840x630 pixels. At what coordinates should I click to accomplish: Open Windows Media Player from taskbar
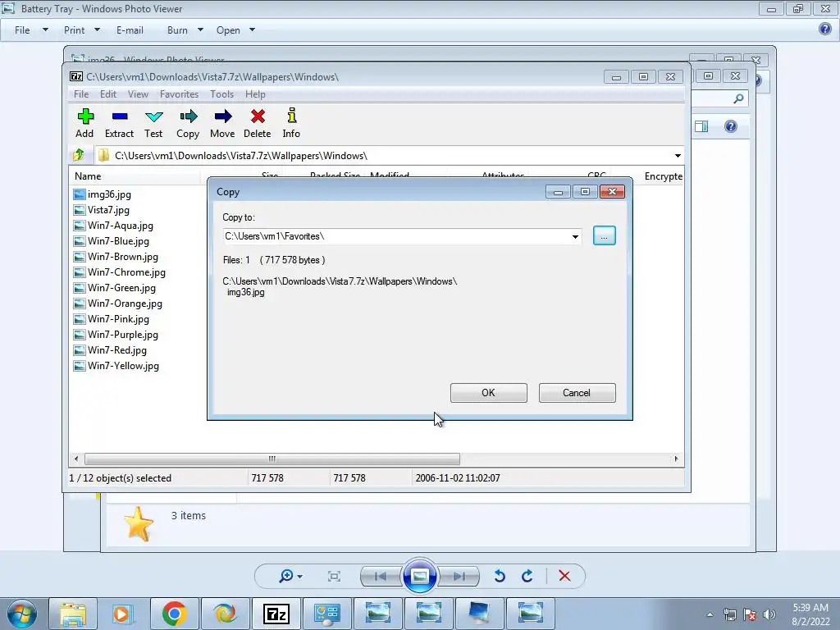tap(123, 614)
